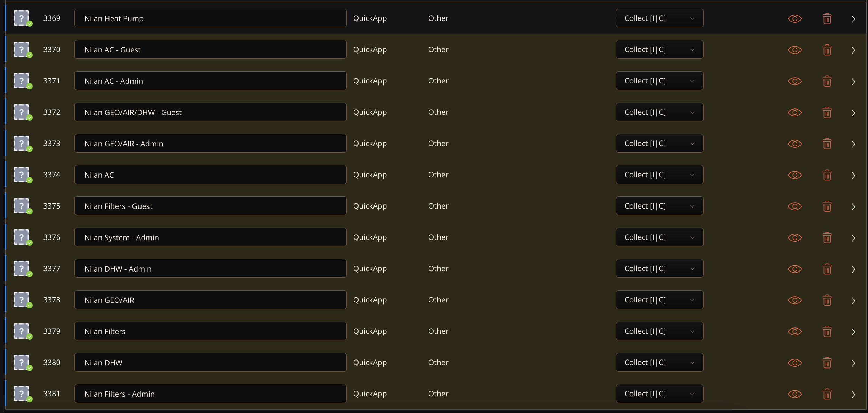Viewport: 868px width, 413px height.
Task: Edit the Nilan DHW name field in row 3380
Action: pyautogui.click(x=210, y=362)
